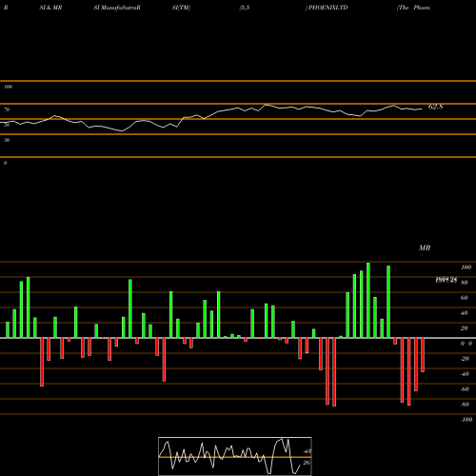This screenshot has width=476, height=476.
Task: Click the MR axis label 20
Action: [464, 328]
